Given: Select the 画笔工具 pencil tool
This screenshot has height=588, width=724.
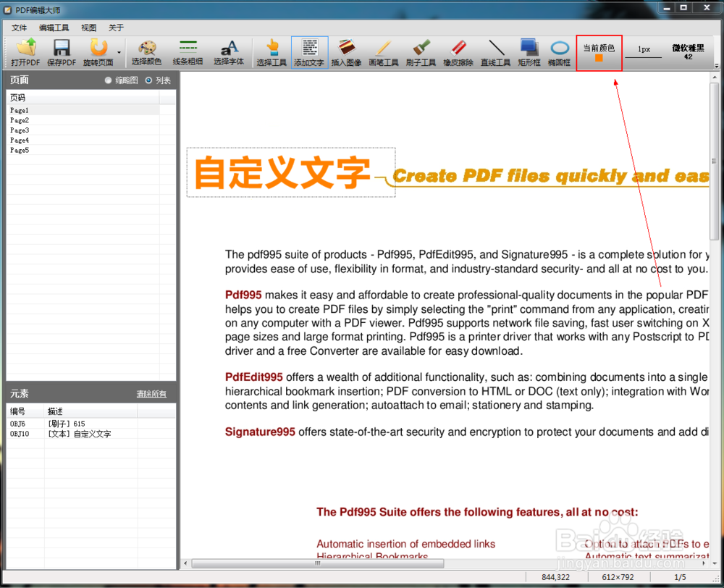Looking at the screenshot, I should tap(383, 53).
